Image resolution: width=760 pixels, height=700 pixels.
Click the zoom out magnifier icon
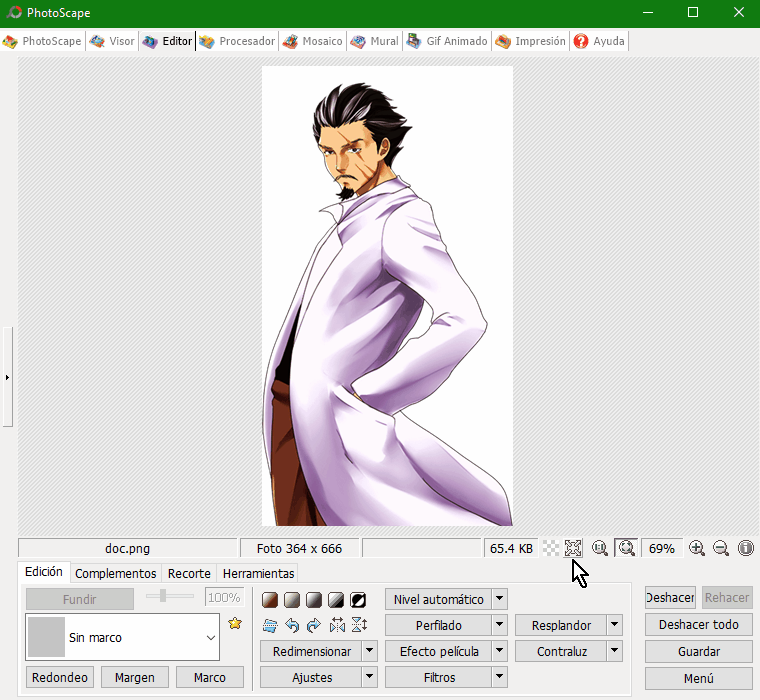coord(721,548)
